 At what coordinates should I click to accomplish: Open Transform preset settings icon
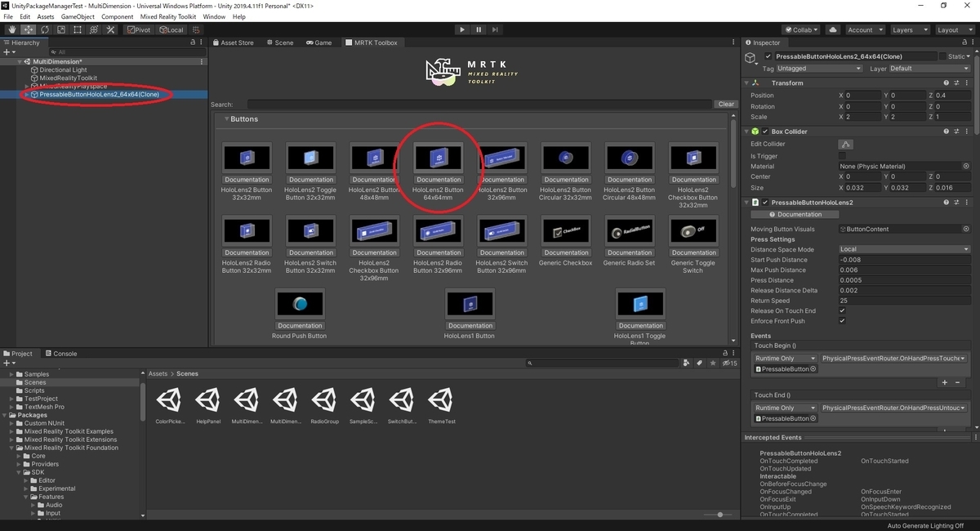coord(956,83)
